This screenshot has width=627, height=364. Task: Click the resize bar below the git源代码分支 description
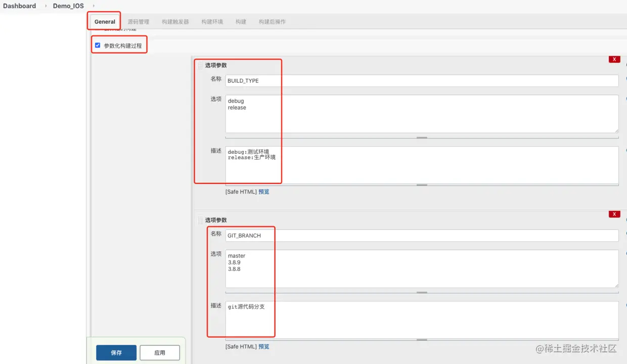click(x=422, y=340)
